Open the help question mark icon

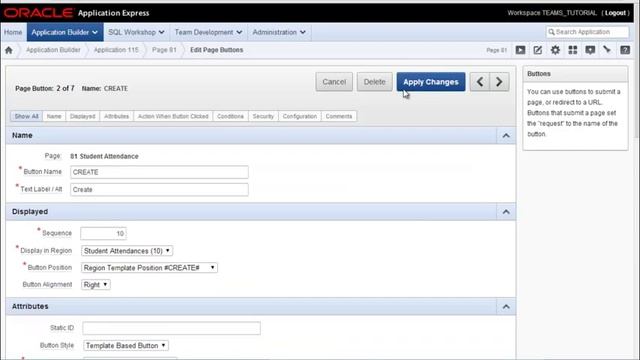pyautogui.click(x=625, y=50)
